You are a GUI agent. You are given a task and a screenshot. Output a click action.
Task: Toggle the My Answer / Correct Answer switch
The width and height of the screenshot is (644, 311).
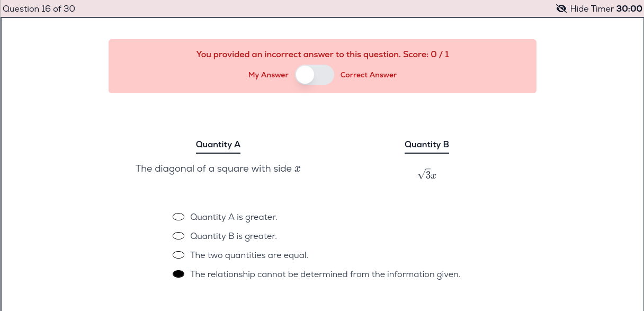315,75
